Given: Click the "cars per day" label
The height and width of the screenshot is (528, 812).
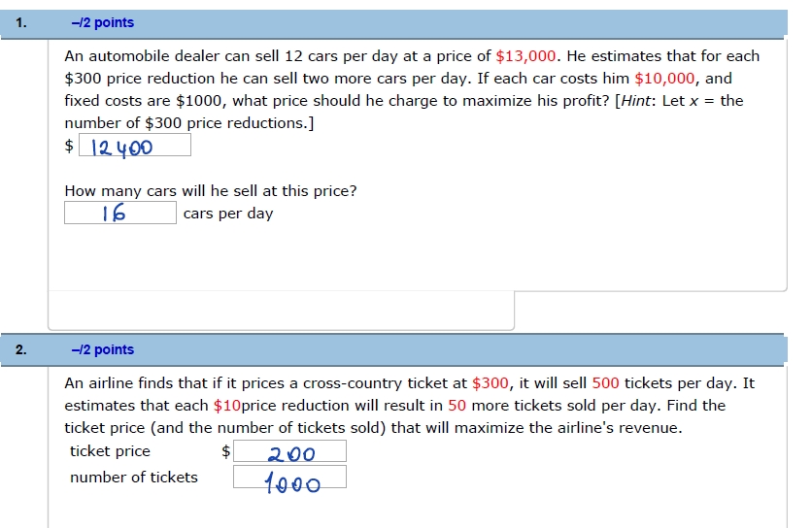Looking at the screenshot, I should tap(228, 214).
